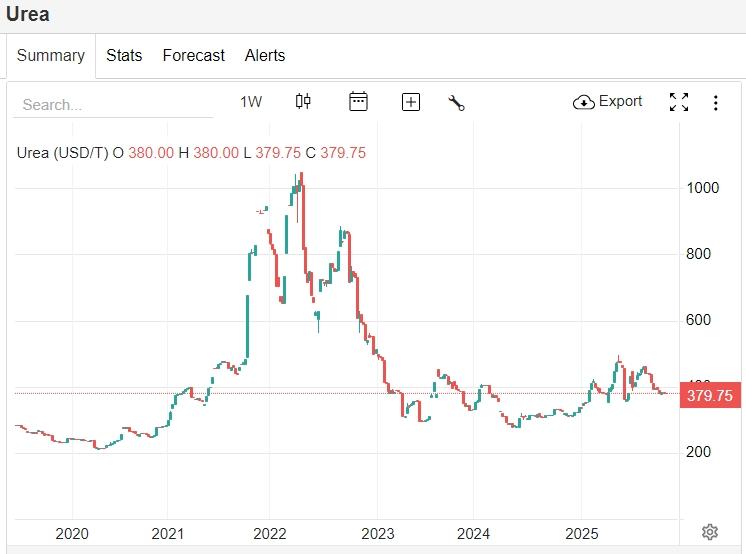Image resolution: width=746 pixels, height=554 pixels.
Task: Focus the Search input field
Action: coord(115,104)
